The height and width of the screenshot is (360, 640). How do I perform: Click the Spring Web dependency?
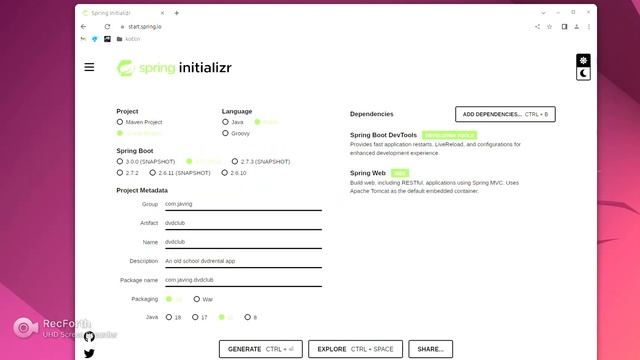pos(368,173)
